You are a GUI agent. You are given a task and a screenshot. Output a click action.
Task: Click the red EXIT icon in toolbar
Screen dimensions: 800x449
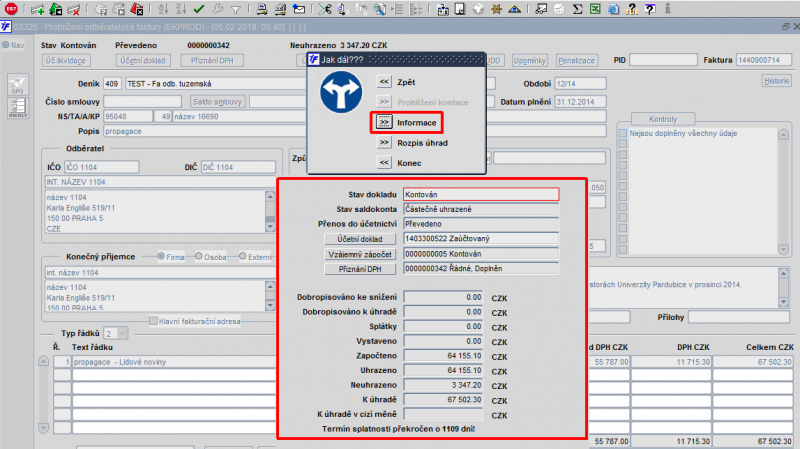(12, 9)
